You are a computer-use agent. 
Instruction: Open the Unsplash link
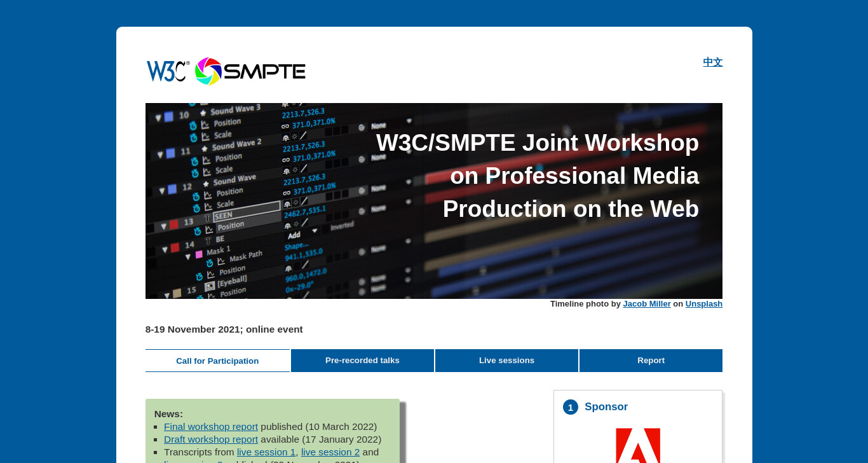click(704, 304)
